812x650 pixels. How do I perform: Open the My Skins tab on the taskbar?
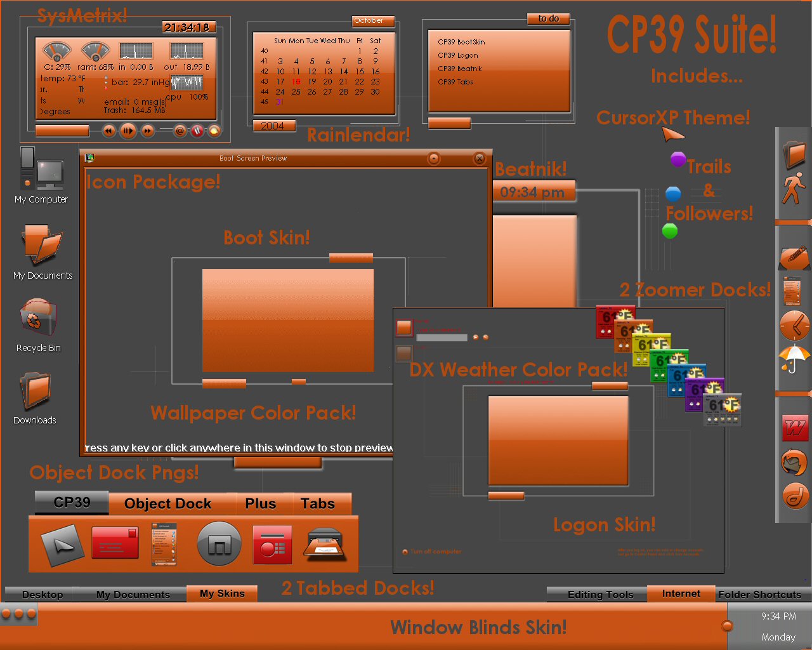[222, 594]
